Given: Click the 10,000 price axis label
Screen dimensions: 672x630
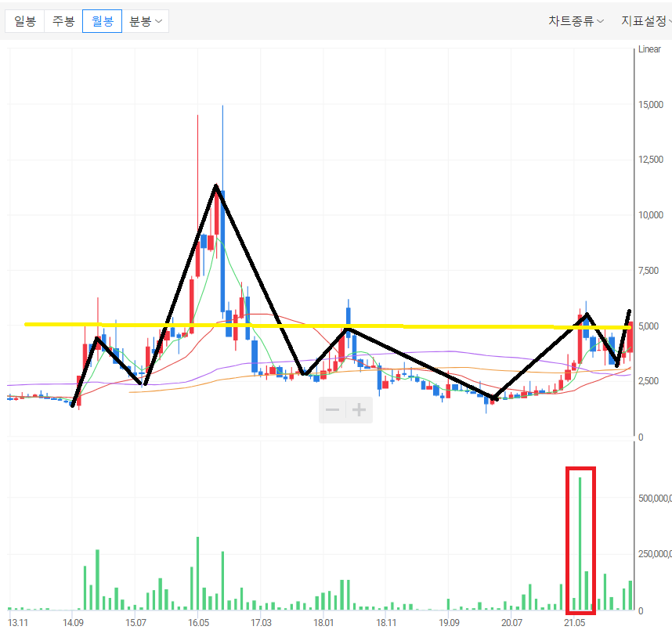Looking at the screenshot, I should pyautogui.click(x=651, y=215).
